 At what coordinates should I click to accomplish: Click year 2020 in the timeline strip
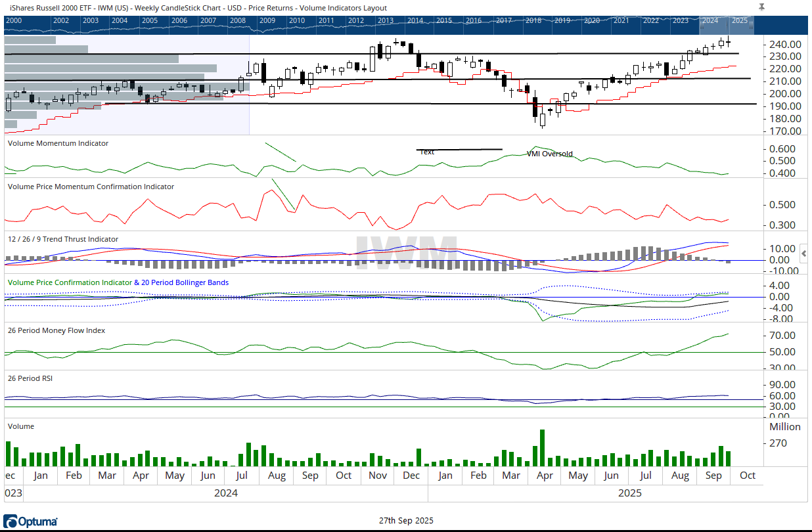(x=591, y=20)
